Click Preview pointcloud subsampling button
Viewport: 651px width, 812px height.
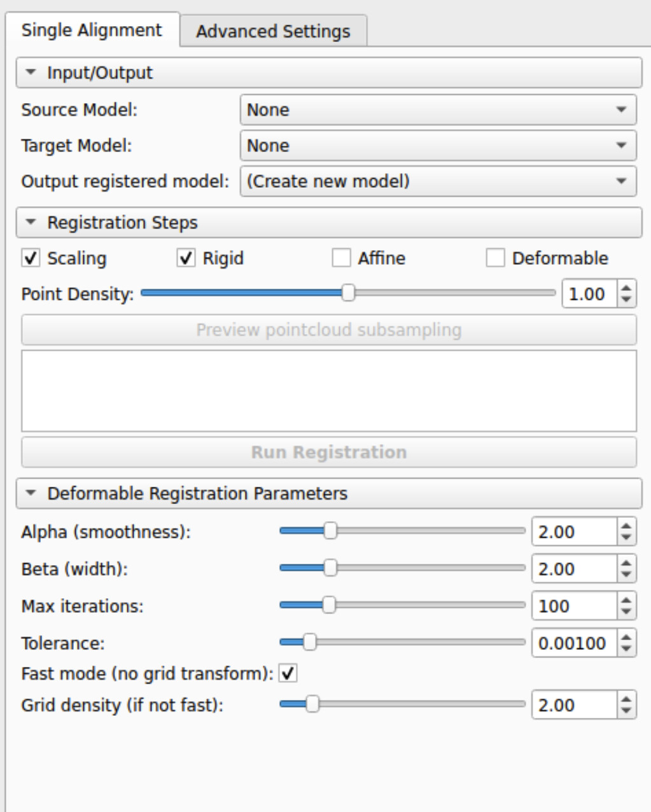click(328, 330)
